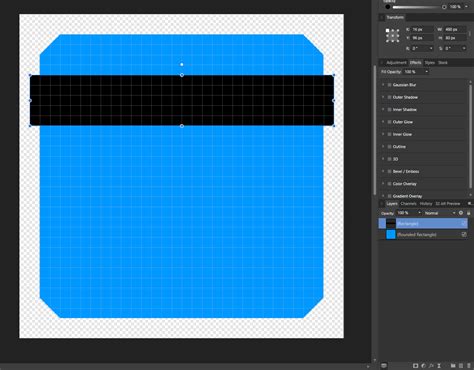This screenshot has height=370, width=474.
Task: Click the rotation handle above the black rectangle
Action: 182,64
